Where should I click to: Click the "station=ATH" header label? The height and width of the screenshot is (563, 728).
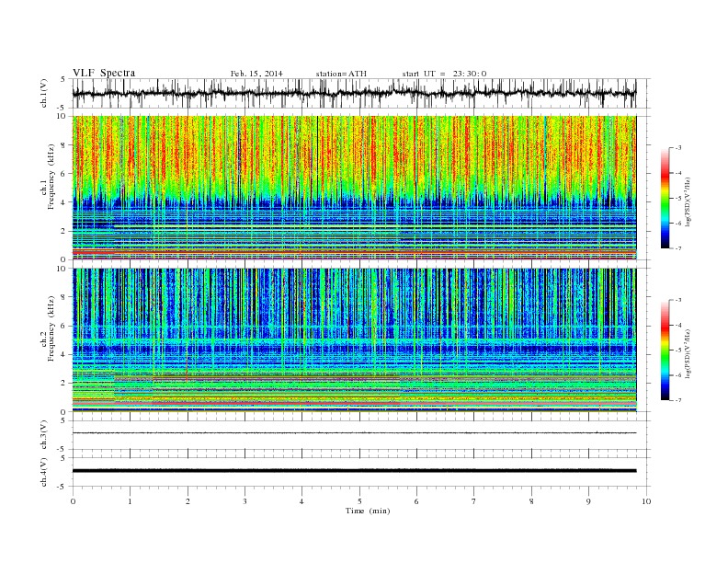point(341,74)
